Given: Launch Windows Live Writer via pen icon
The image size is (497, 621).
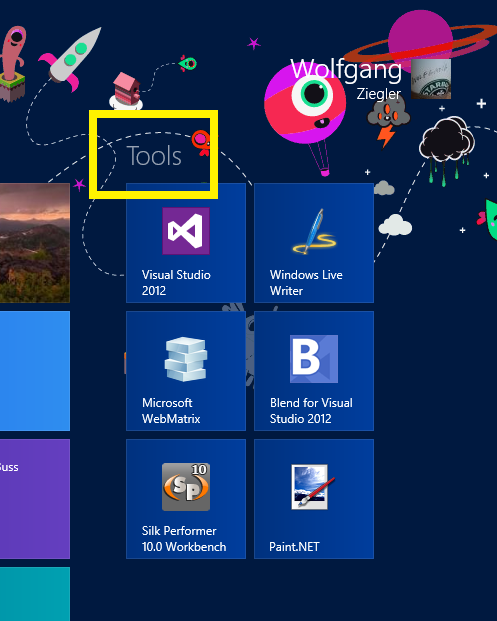Looking at the screenshot, I should coord(314,231).
